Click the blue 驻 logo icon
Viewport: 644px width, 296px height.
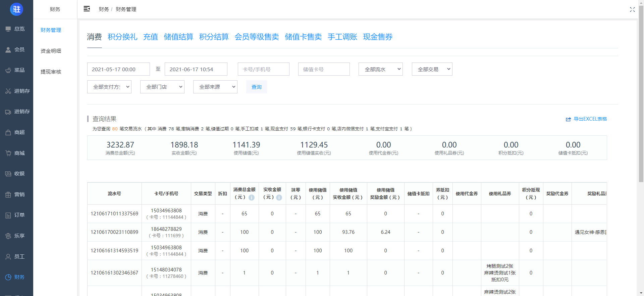(16, 9)
